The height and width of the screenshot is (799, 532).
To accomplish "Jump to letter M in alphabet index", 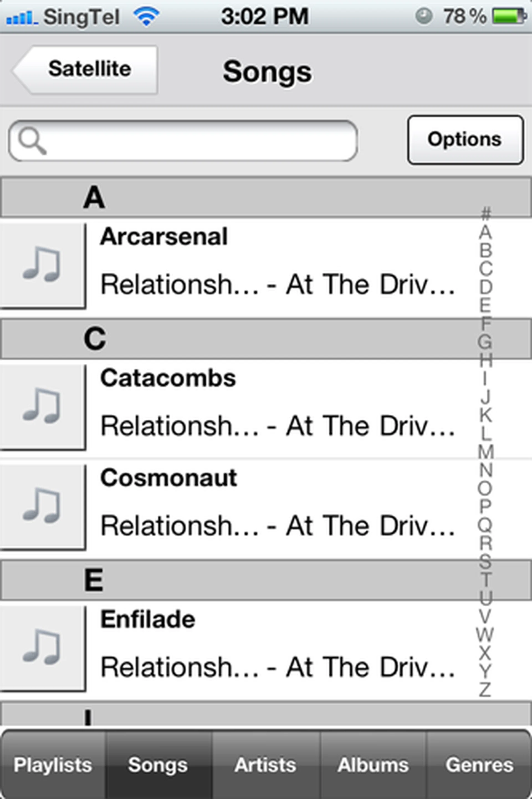I will pos(485,452).
